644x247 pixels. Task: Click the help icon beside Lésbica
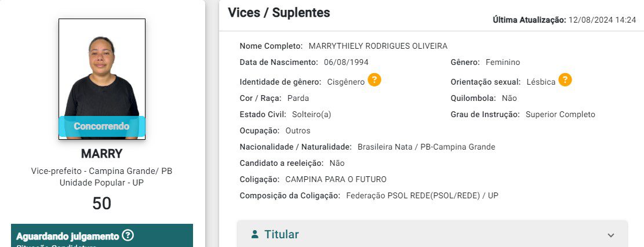(565, 81)
